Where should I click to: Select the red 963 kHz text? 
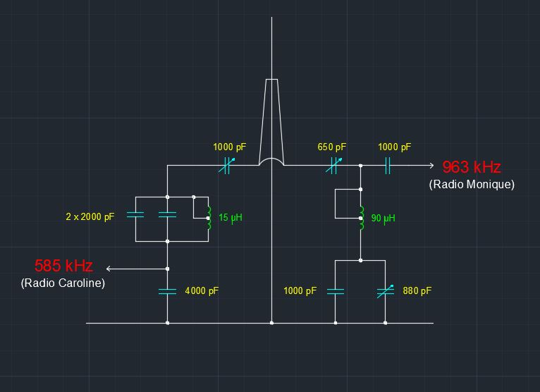pyautogui.click(x=471, y=167)
